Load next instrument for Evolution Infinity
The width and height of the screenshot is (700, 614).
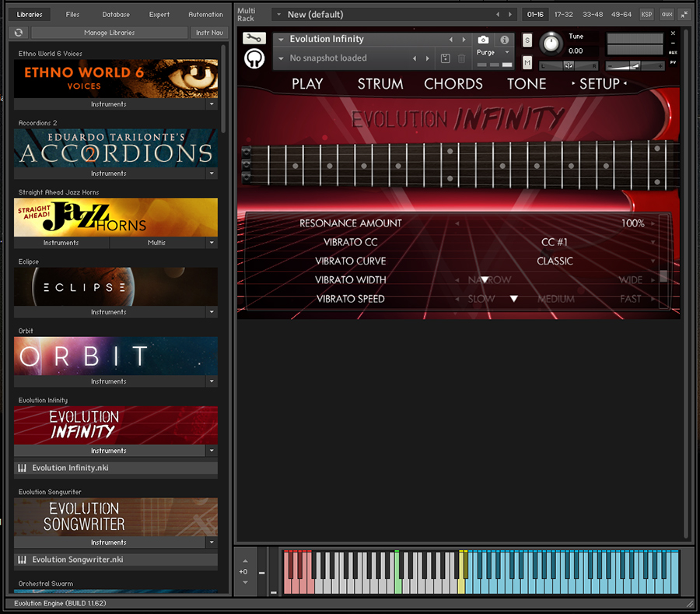(x=464, y=40)
